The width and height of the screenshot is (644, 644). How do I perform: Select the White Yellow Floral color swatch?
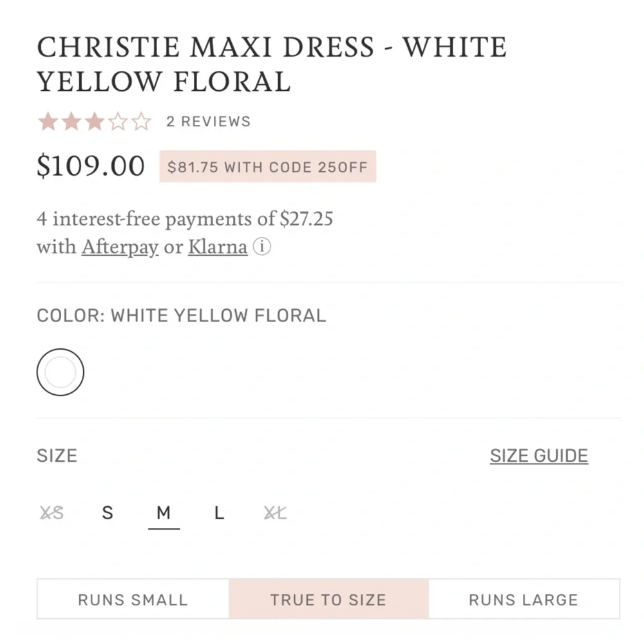point(60,372)
